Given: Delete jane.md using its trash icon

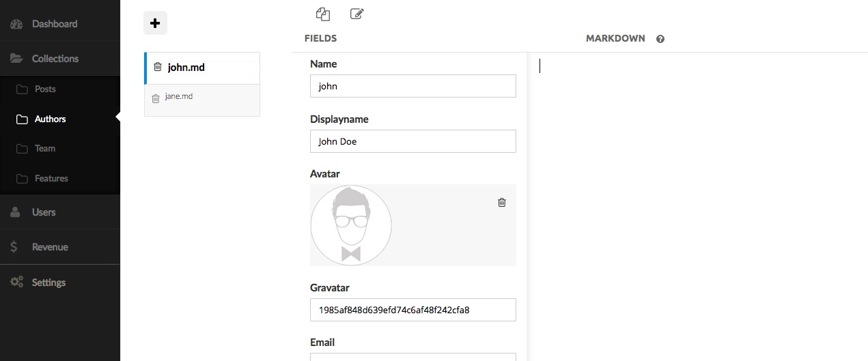Looking at the screenshot, I should point(156,98).
